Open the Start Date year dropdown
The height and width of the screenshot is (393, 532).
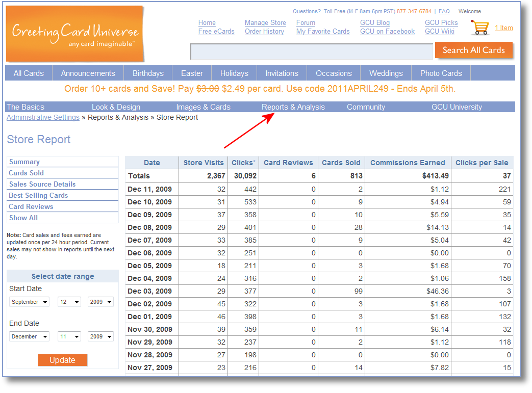(100, 302)
